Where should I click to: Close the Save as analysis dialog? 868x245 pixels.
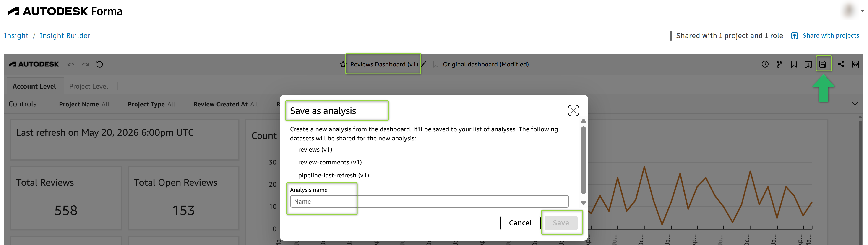pyautogui.click(x=573, y=110)
